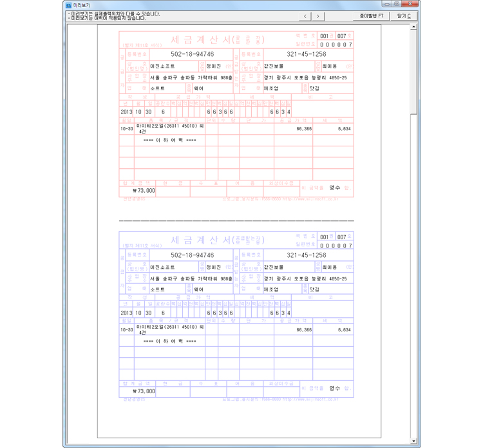Go to the next preview page
Viewport: 483px width, 448px height.
(x=318, y=16)
